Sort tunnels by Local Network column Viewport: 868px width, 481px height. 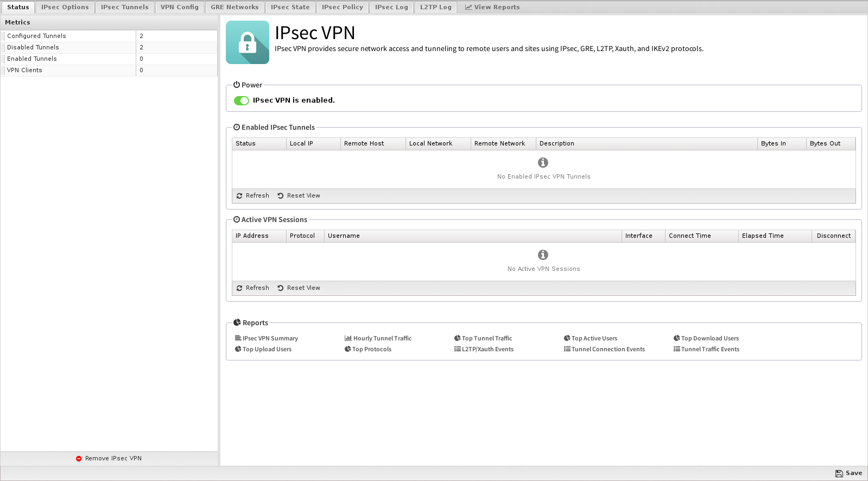tap(438, 144)
